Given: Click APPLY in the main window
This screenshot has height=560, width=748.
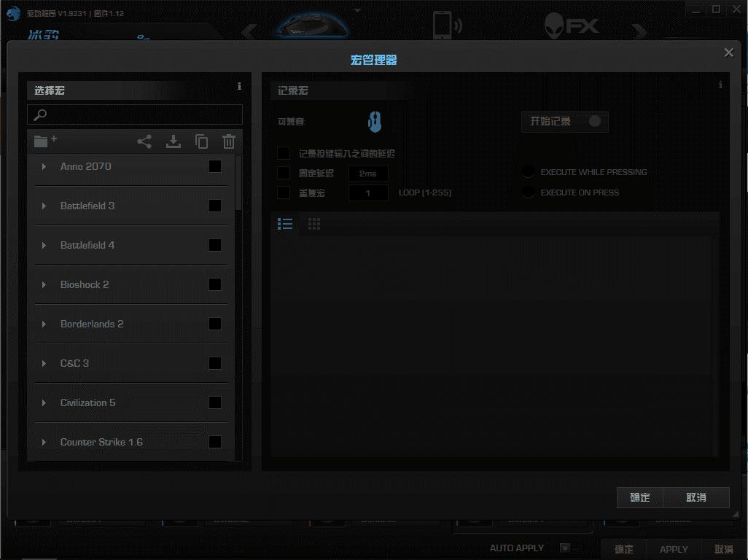Looking at the screenshot, I should pos(674,550).
